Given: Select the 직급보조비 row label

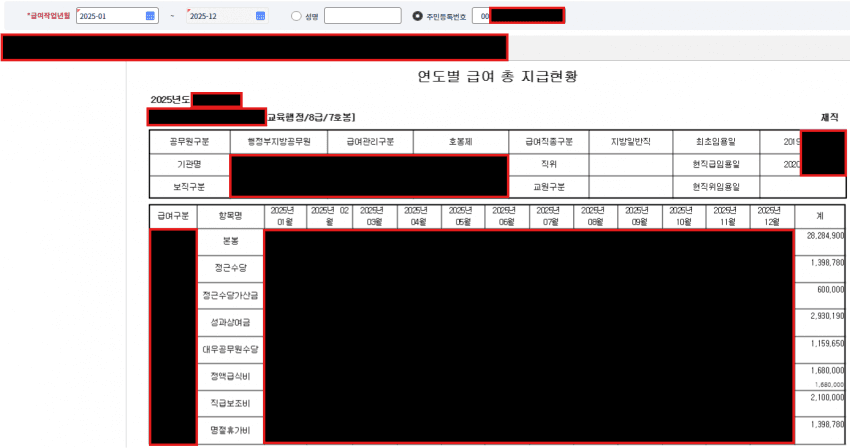Looking at the screenshot, I should (x=230, y=404).
